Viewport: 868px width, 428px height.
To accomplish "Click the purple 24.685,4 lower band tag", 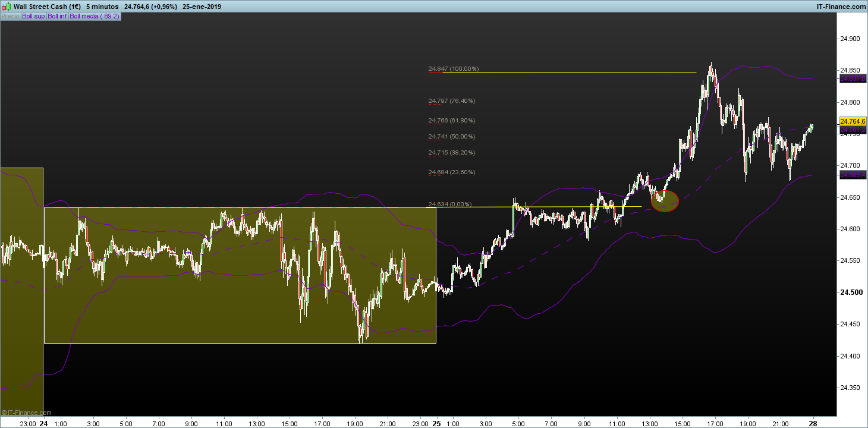I will click(x=853, y=175).
